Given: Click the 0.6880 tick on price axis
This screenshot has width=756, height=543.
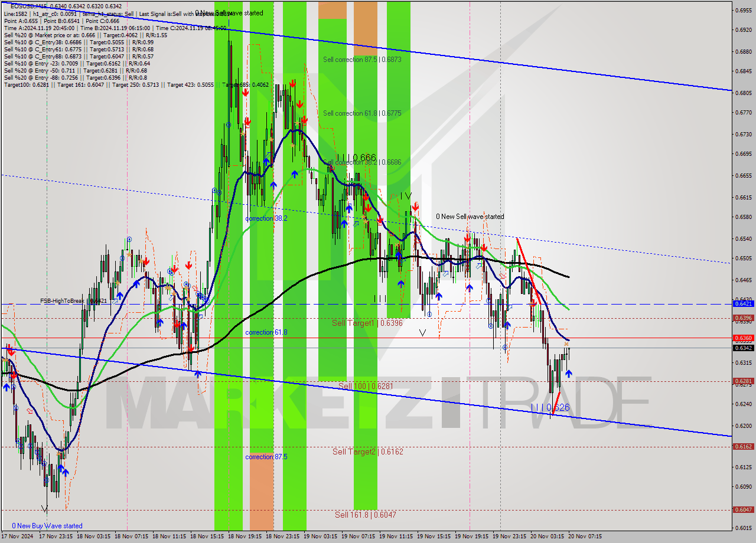Looking at the screenshot, I should coord(743,51).
